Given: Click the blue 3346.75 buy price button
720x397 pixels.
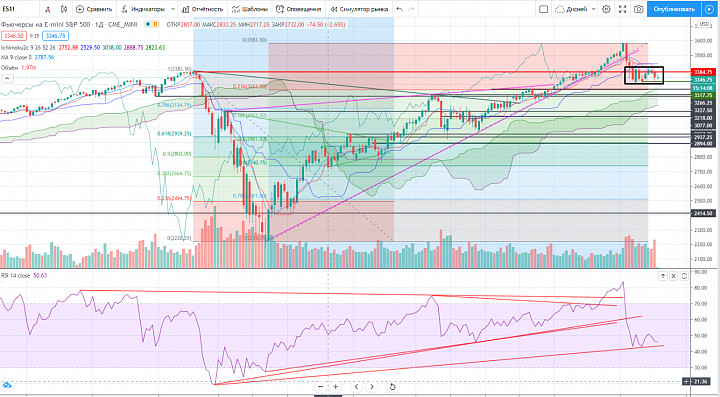Looking at the screenshot, I should click(x=55, y=35).
